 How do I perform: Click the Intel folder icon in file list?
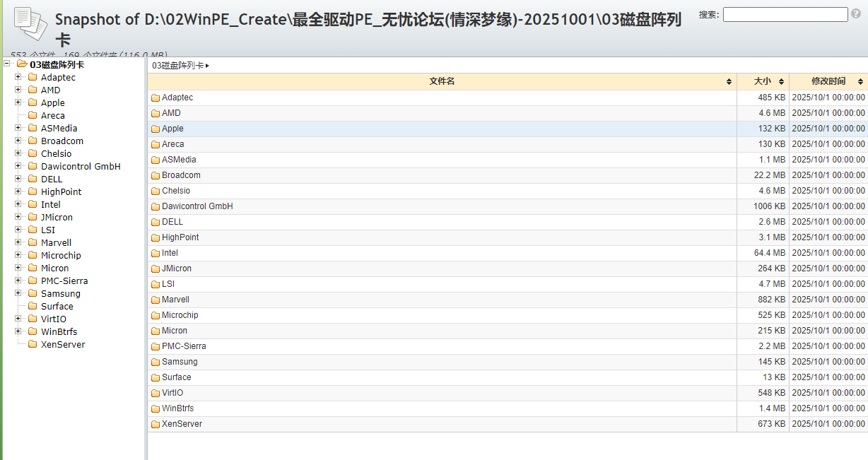pyautogui.click(x=156, y=253)
